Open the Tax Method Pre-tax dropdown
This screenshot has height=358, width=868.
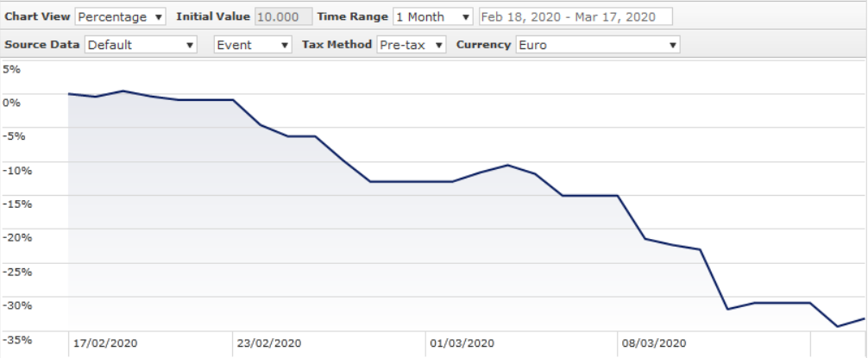[x=412, y=45]
